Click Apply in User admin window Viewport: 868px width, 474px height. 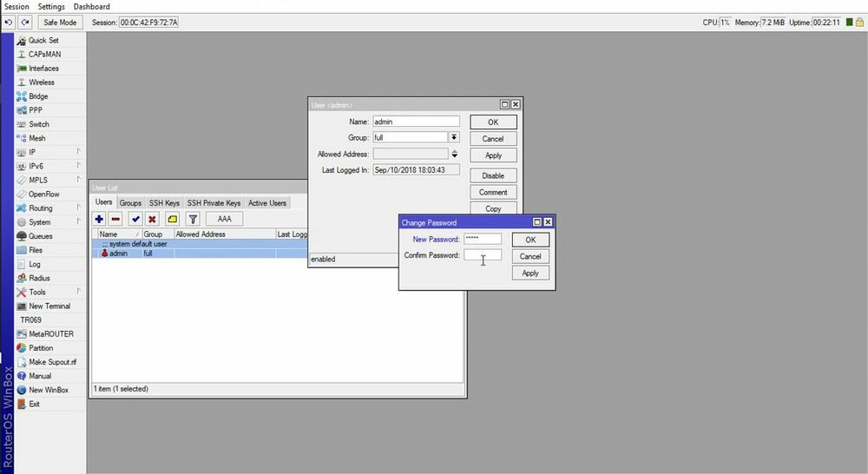[493, 155]
